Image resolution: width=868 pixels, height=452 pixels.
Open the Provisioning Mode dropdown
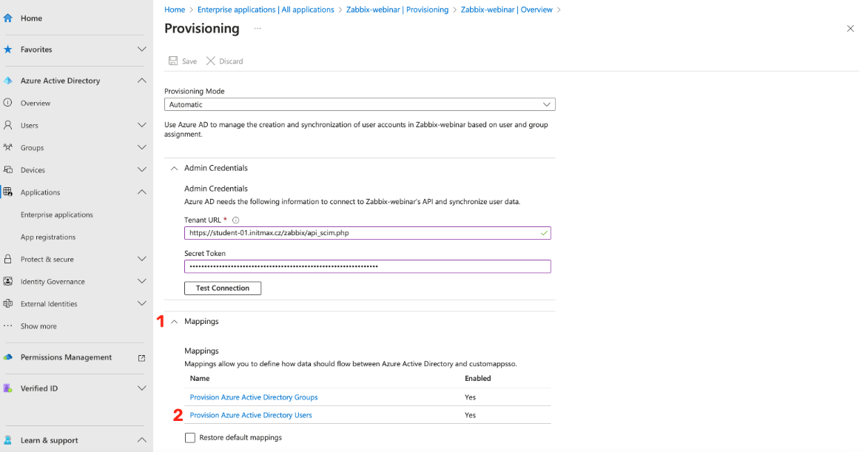pyautogui.click(x=360, y=104)
